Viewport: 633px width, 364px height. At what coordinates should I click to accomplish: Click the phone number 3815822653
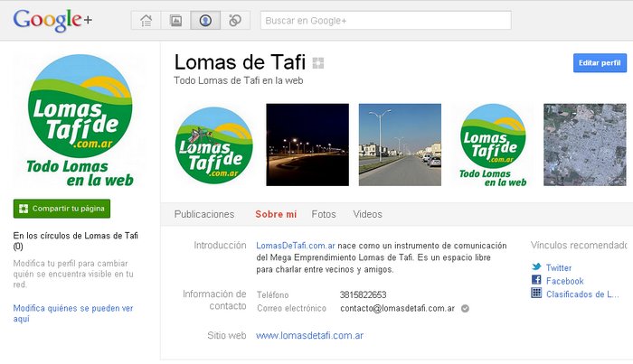[363, 294]
